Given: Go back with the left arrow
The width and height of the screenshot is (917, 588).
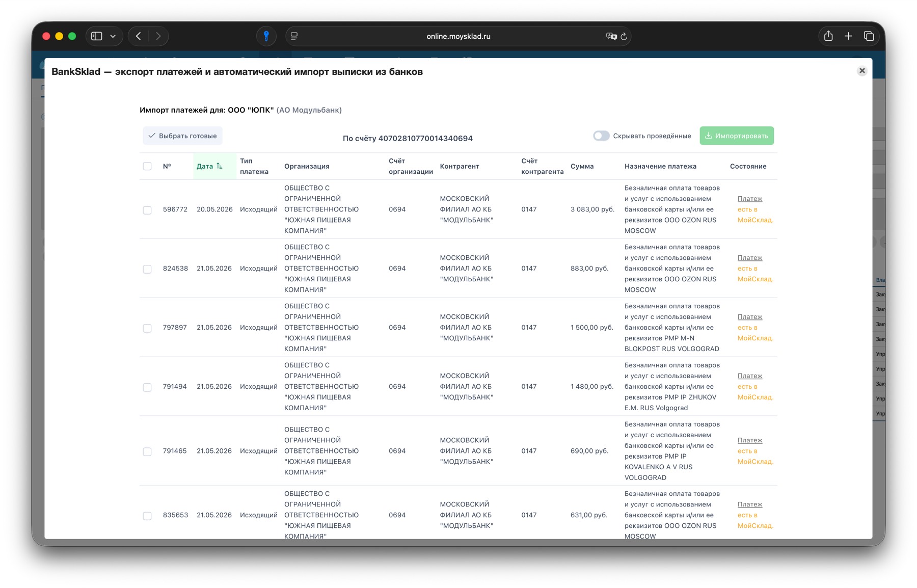Looking at the screenshot, I should pyautogui.click(x=139, y=36).
